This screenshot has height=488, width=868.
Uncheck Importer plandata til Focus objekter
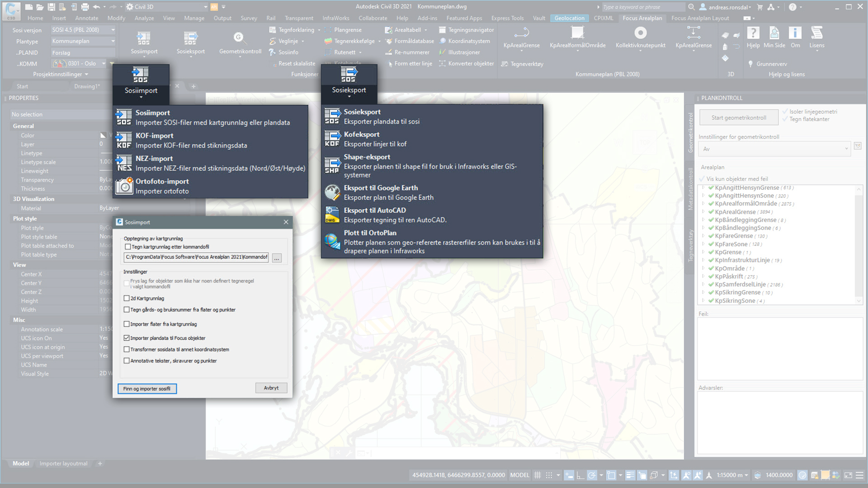[x=127, y=338]
